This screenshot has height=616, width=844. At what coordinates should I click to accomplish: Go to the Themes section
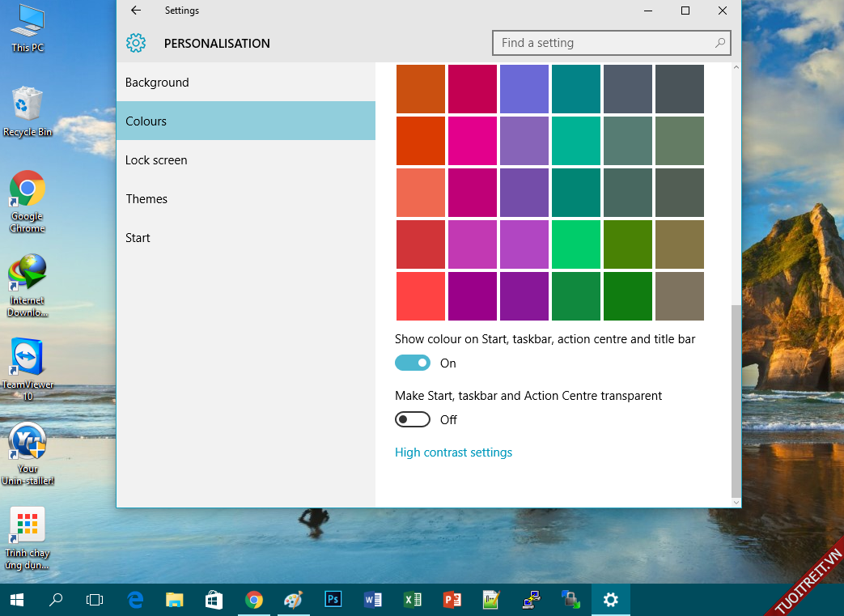[x=146, y=199]
